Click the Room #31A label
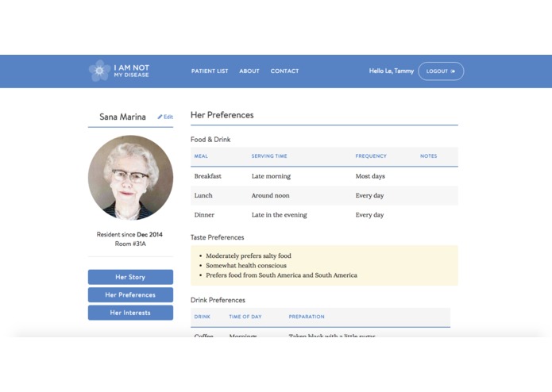Viewport: 552px width, 392px height. pyautogui.click(x=130, y=244)
